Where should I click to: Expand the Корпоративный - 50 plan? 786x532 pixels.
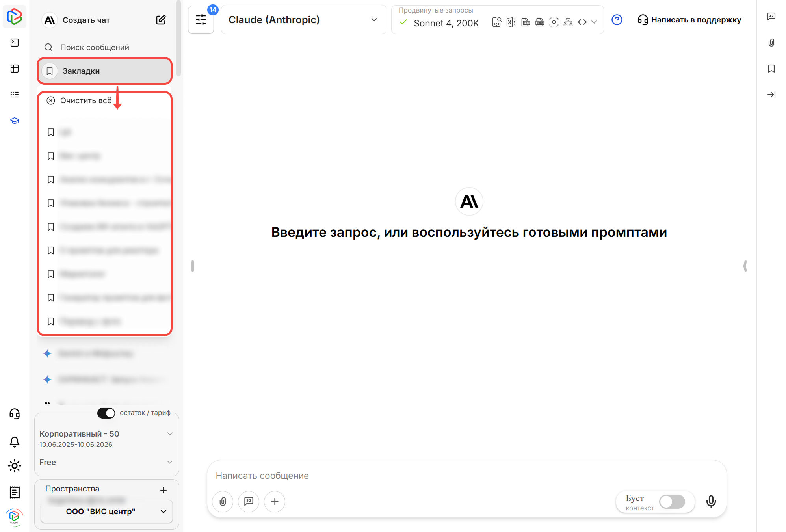point(170,434)
